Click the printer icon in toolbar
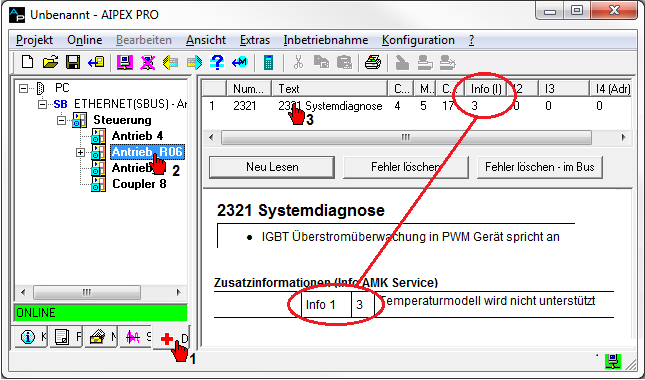Screen dimensions: 645x380 tap(373, 63)
